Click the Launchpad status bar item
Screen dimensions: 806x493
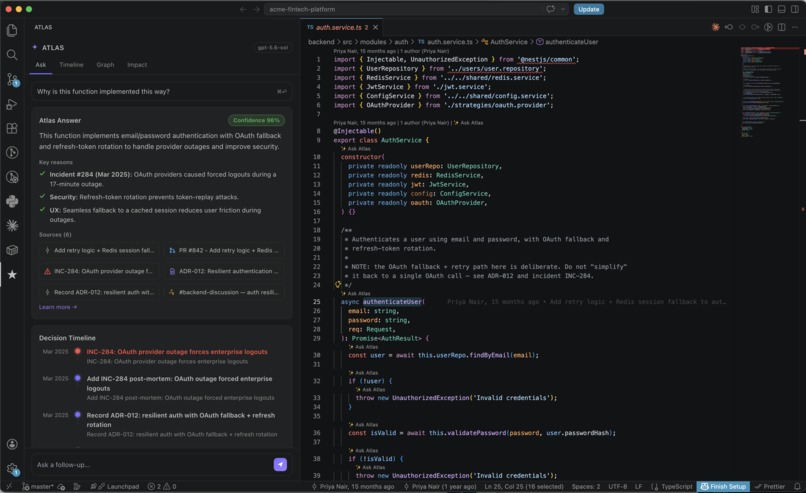pos(115,486)
